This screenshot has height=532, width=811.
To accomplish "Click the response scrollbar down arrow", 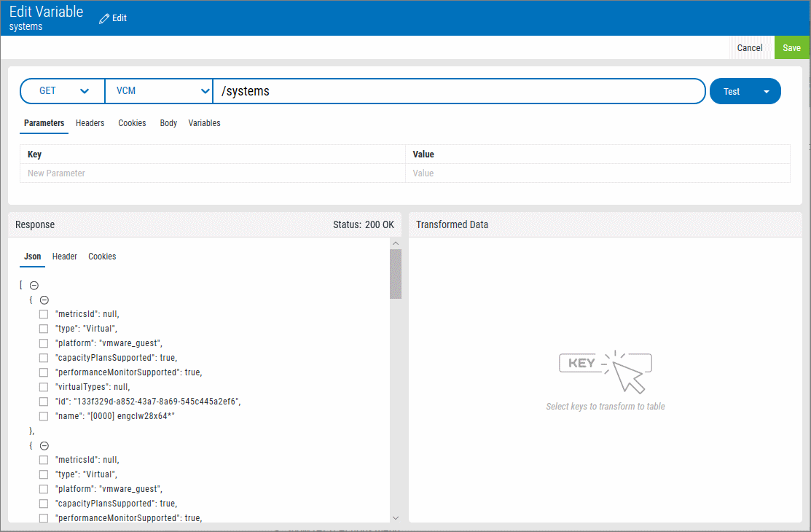I will (396, 517).
